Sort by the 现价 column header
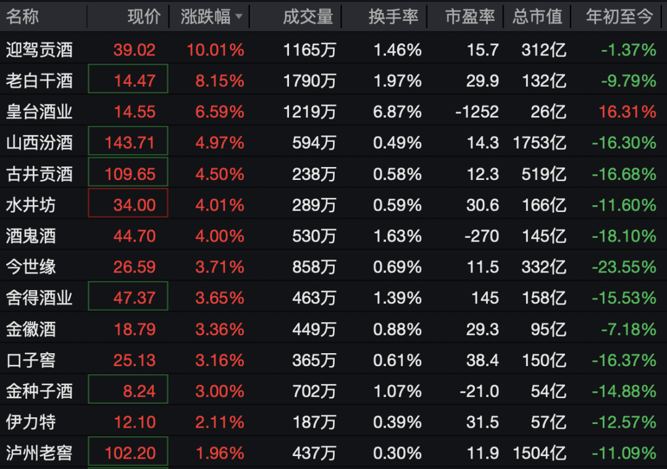Viewport: 667px width, 469px height. pyautogui.click(x=143, y=17)
